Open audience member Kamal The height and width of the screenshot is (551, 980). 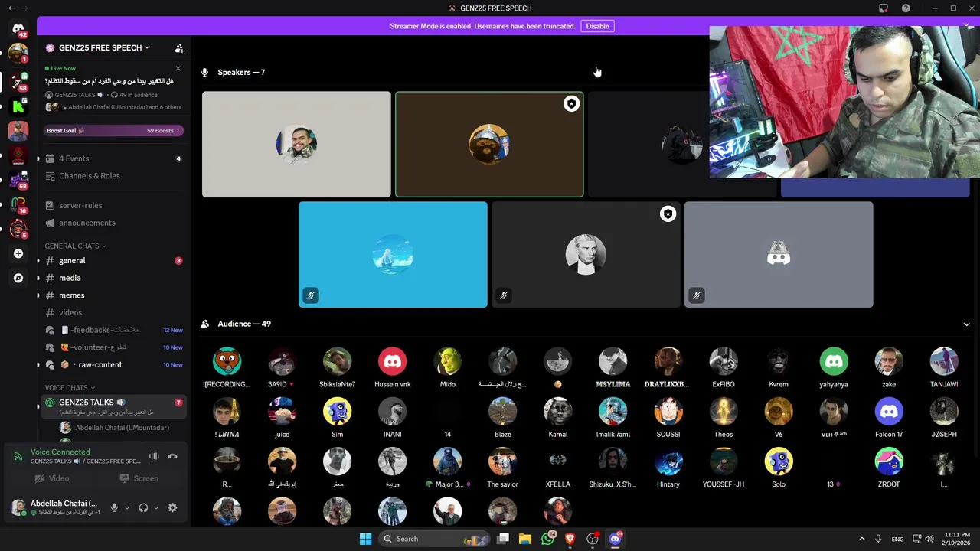tap(558, 418)
